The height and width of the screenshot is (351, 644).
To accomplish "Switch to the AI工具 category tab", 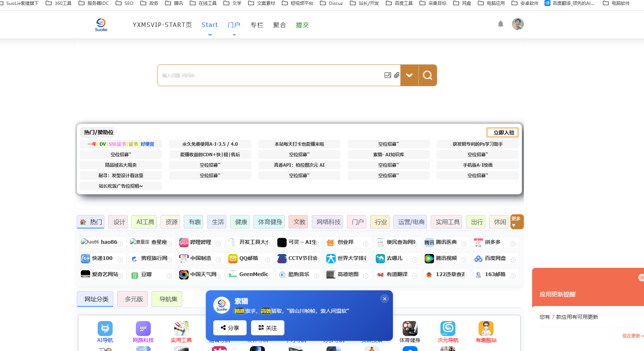I will (x=144, y=222).
